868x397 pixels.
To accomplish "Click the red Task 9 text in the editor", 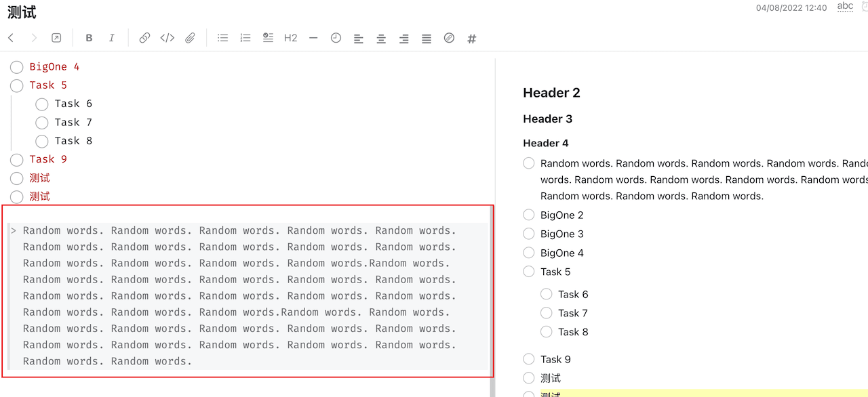I will click(x=48, y=159).
